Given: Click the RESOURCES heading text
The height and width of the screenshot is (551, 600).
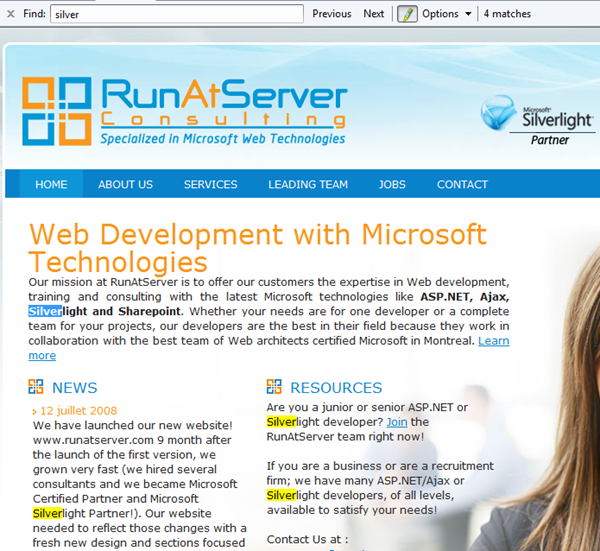Looking at the screenshot, I should (x=336, y=388).
